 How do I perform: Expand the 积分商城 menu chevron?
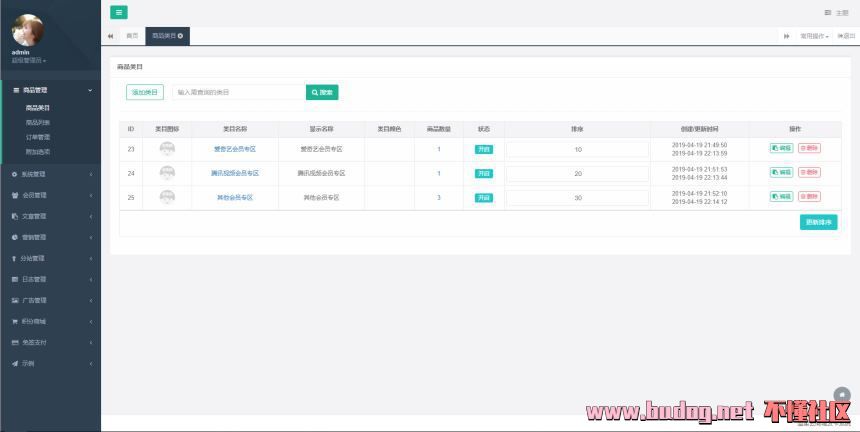(x=91, y=321)
